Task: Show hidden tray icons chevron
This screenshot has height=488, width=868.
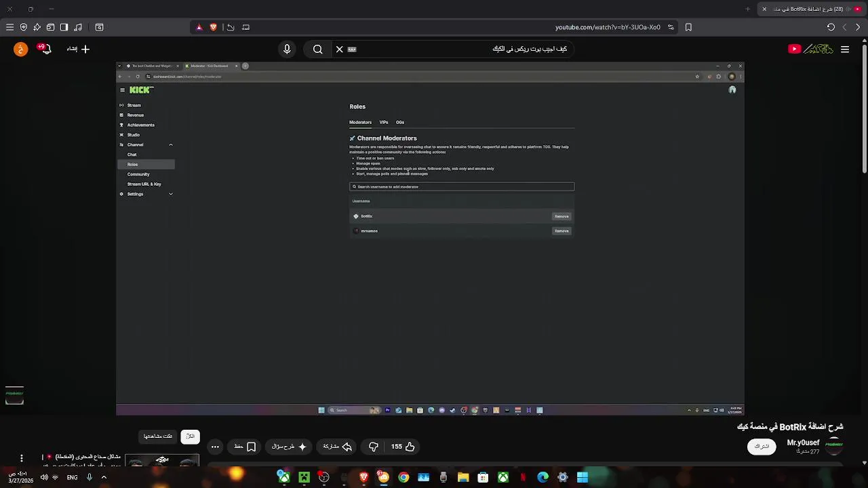Action: point(104,477)
